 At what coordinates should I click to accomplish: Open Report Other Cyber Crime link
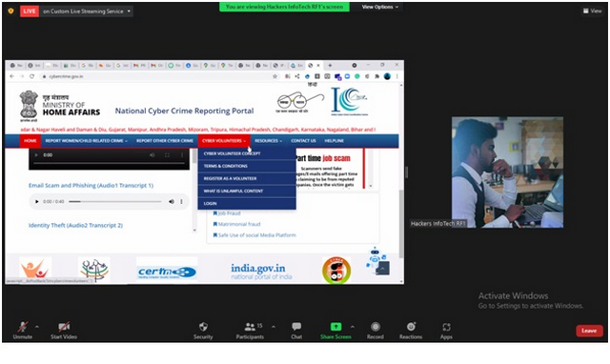tap(165, 141)
